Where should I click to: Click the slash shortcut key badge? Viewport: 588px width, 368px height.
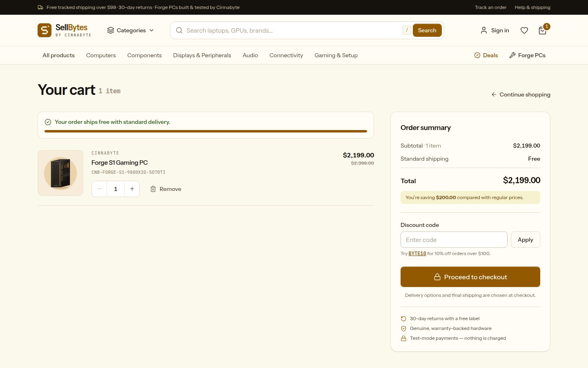click(x=407, y=30)
